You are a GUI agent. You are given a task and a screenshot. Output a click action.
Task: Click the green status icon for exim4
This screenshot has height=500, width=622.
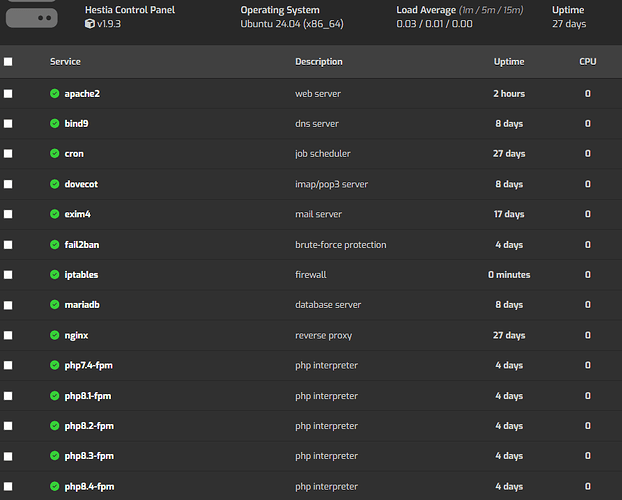(x=55, y=214)
